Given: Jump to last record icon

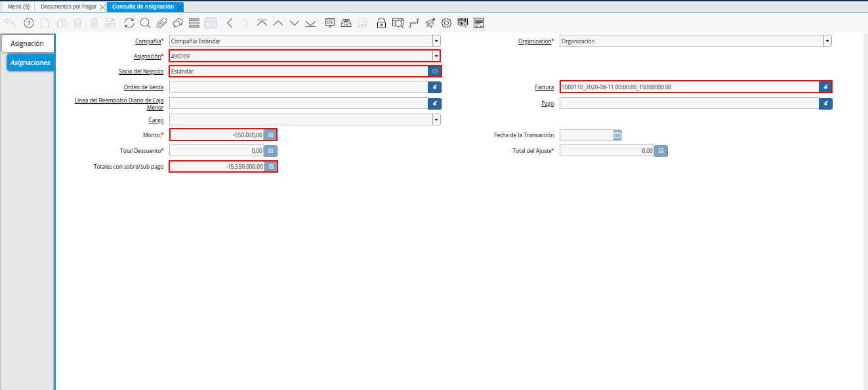Looking at the screenshot, I should (x=310, y=23).
